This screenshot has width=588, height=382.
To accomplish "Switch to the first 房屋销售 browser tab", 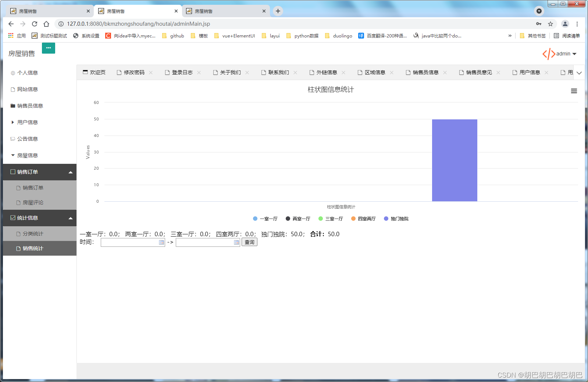I will [50, 11].
